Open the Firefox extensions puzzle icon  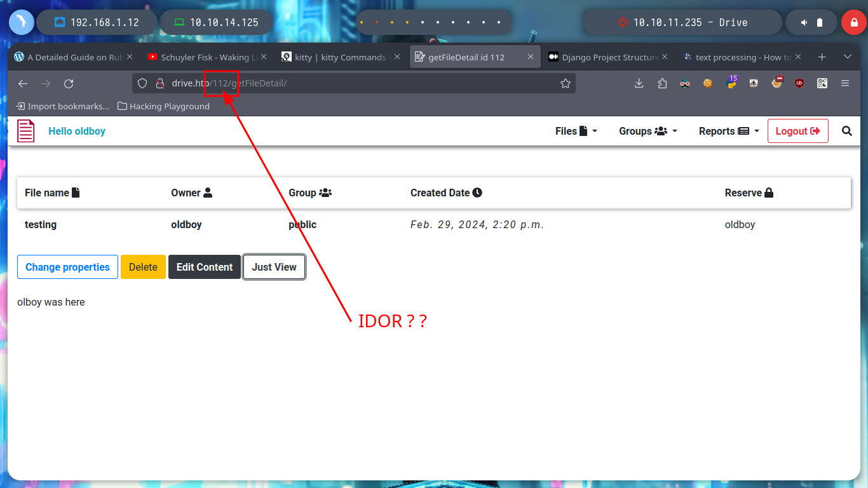point(662,83)
